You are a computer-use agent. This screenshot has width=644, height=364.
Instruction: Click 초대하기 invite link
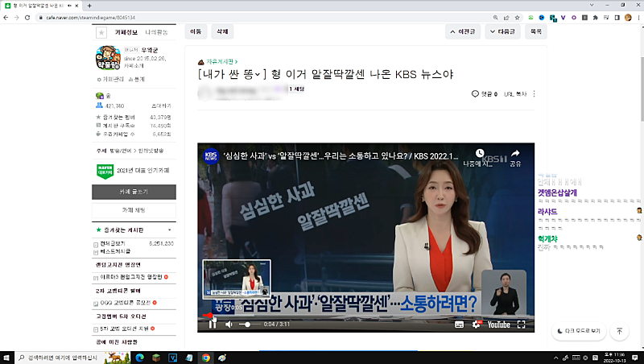(161, 106)
